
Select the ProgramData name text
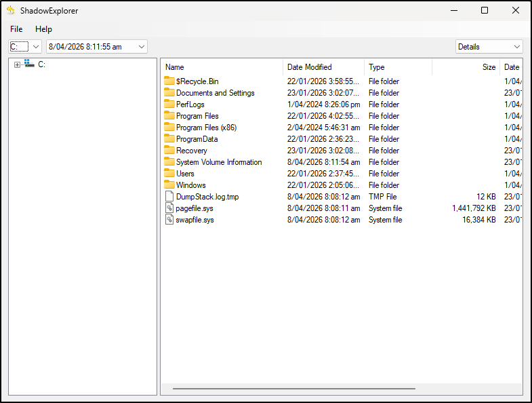pos(197,139)
